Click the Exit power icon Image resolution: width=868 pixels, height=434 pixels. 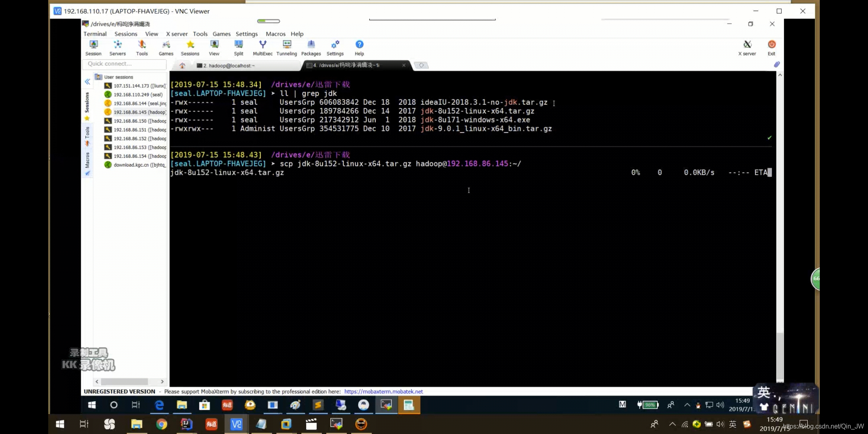pyautogui.click(x=772, y=48)
